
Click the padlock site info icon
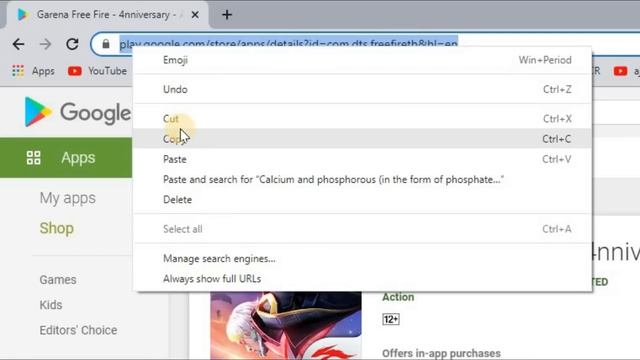(106, 44)
